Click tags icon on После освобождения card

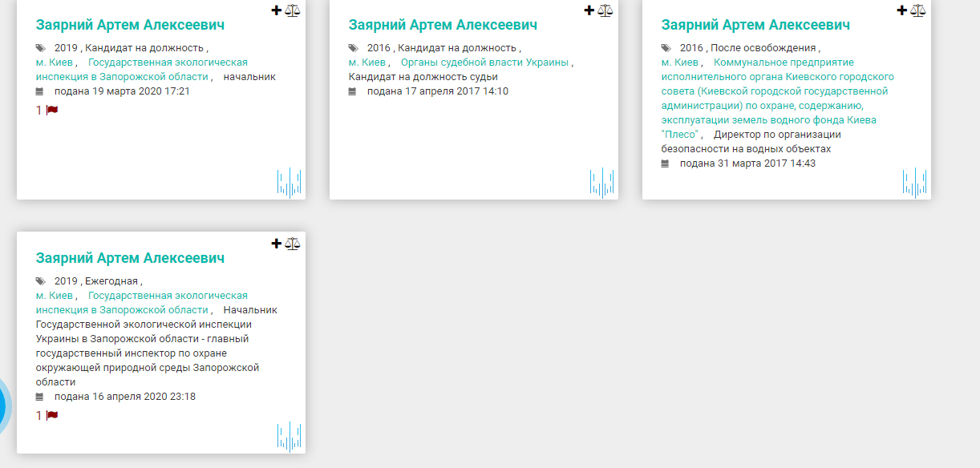pos(666,48)
